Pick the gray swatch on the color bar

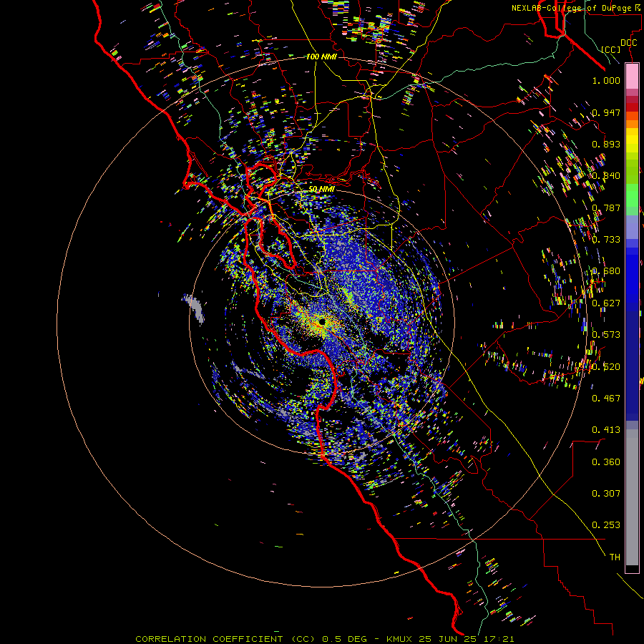coord(632,497)
